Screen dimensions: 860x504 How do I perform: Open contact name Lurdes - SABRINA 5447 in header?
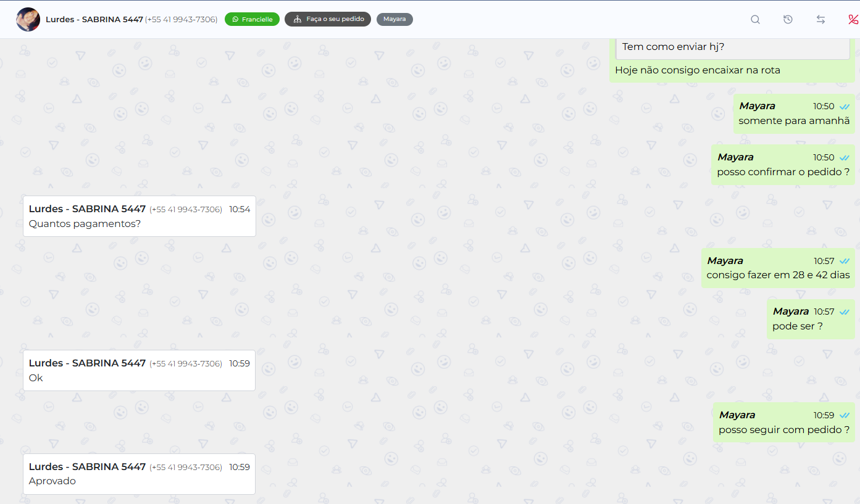(94, 20)
